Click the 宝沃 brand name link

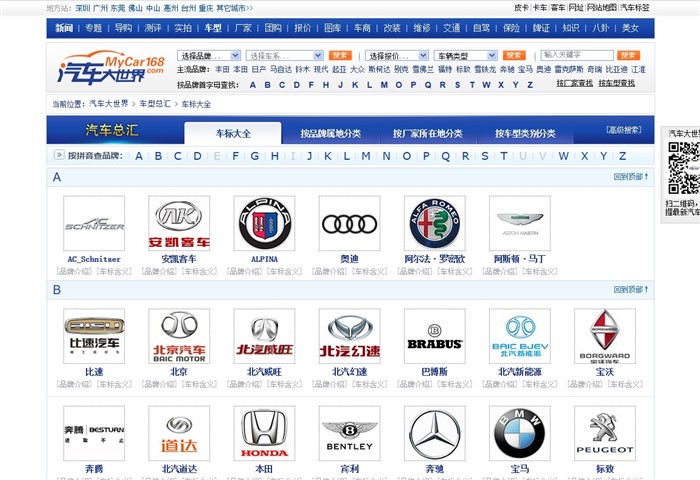pyautogui.click(x=605, y=371)
